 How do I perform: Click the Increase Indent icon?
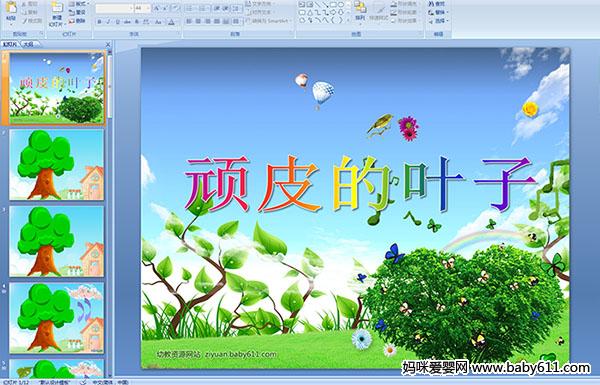226,8
